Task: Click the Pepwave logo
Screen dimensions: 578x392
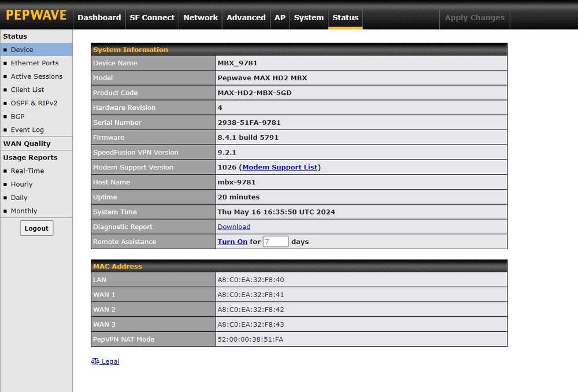Action: (36, 15)
